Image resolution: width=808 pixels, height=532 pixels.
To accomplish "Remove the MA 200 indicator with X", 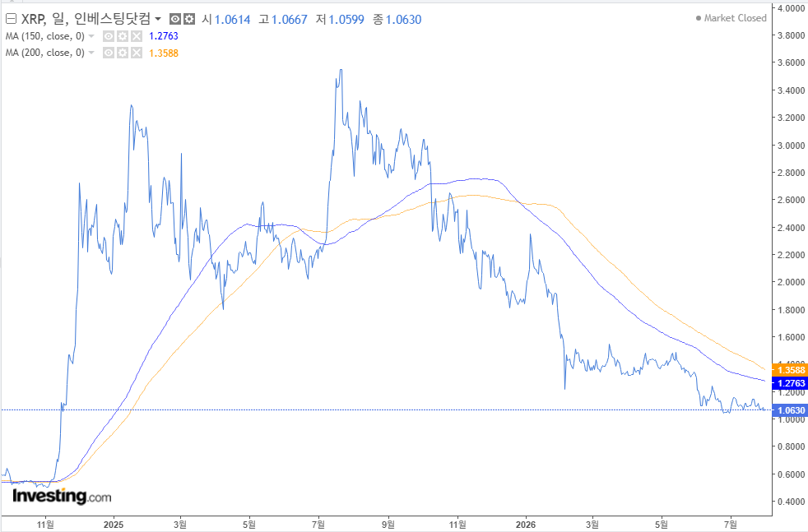I will pyautogui.click(x=136, y=53).
